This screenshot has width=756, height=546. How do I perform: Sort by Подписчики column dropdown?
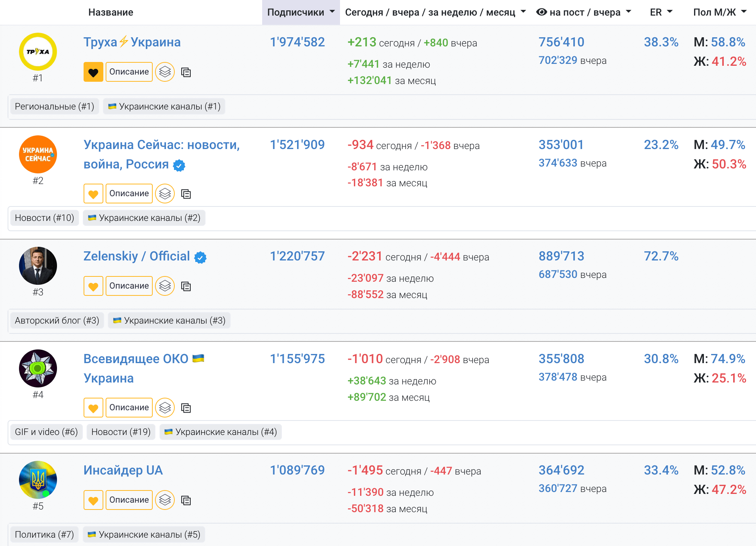point(301,12)
